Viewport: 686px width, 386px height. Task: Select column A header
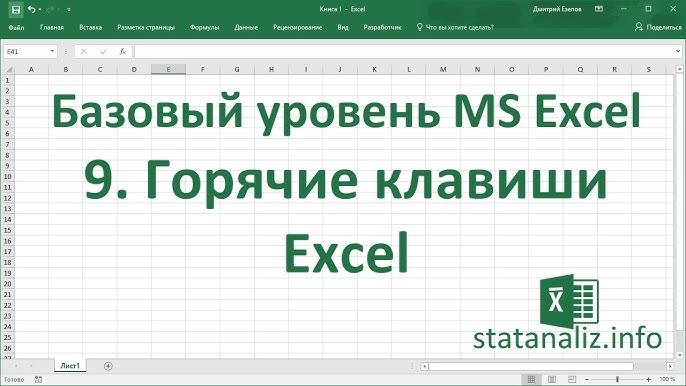(x=31, y=70)
